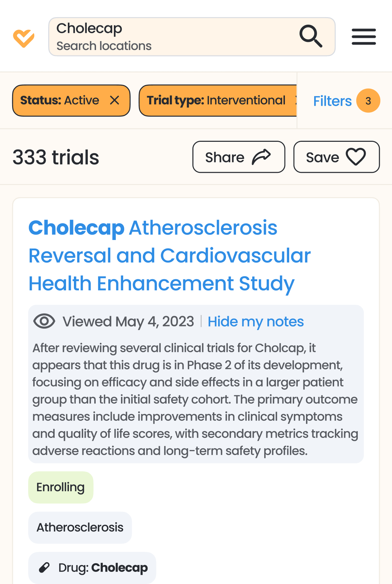Hide my notes on the trial
Image resolution: width=392 pixels, height=584 pixels.
tap(256, 321)
